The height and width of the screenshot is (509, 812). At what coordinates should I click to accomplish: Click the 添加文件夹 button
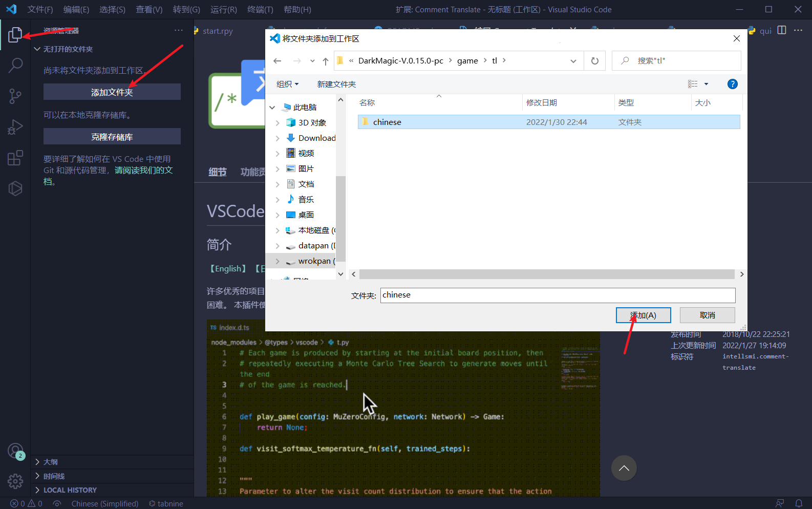tap(112, 92)
